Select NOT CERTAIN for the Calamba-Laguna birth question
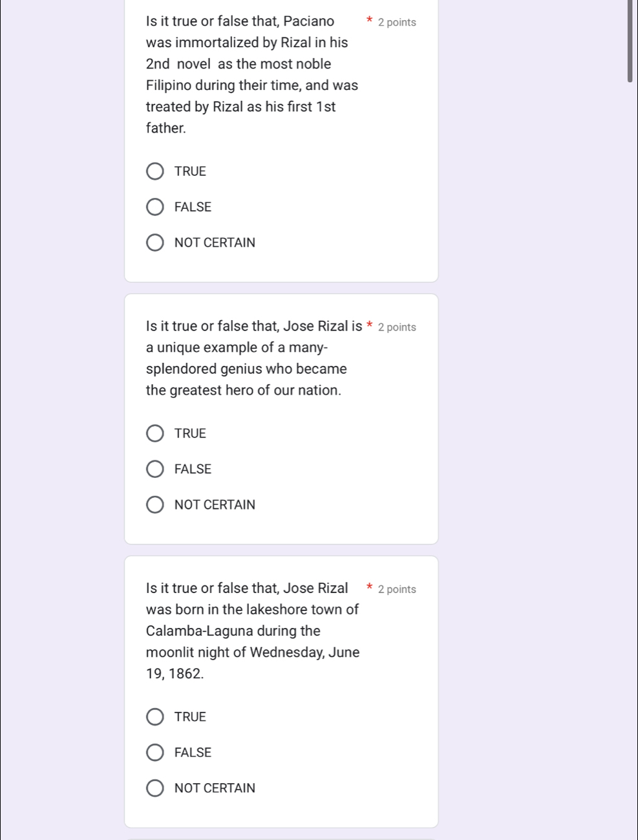The width and height of the screenshot is (638, 840). tap(155, 788)
